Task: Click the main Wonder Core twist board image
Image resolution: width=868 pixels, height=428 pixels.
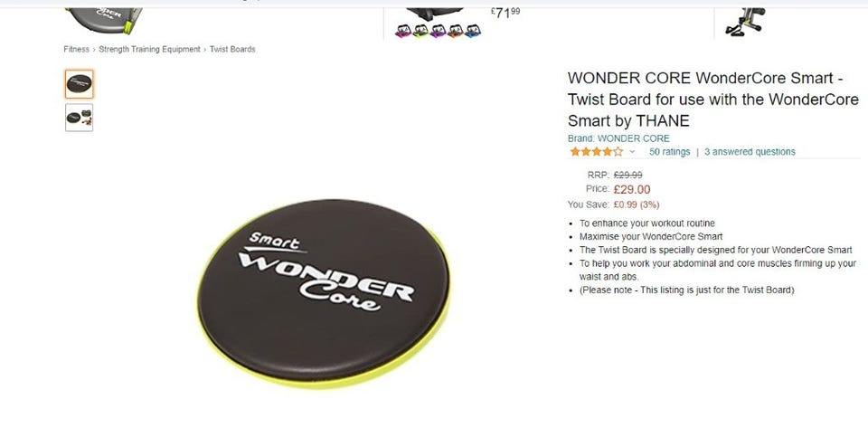Action: 324,292
